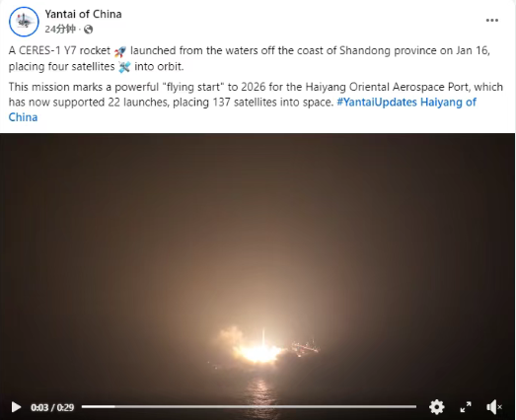Unmute the video sound
The height and width of the screenshot is (420, 516).
point(493,407)
